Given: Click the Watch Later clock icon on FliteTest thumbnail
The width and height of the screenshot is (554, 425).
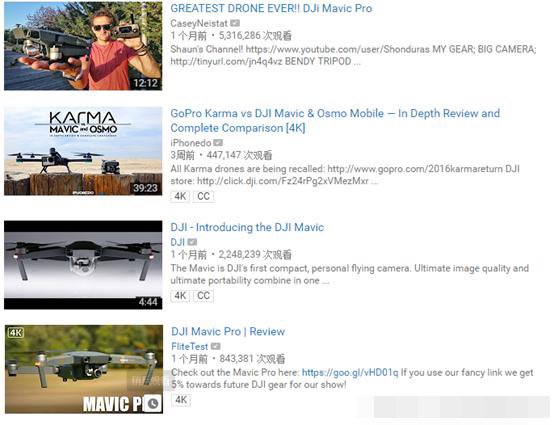Looking at the screenshot, I should (x=153, y=403).
